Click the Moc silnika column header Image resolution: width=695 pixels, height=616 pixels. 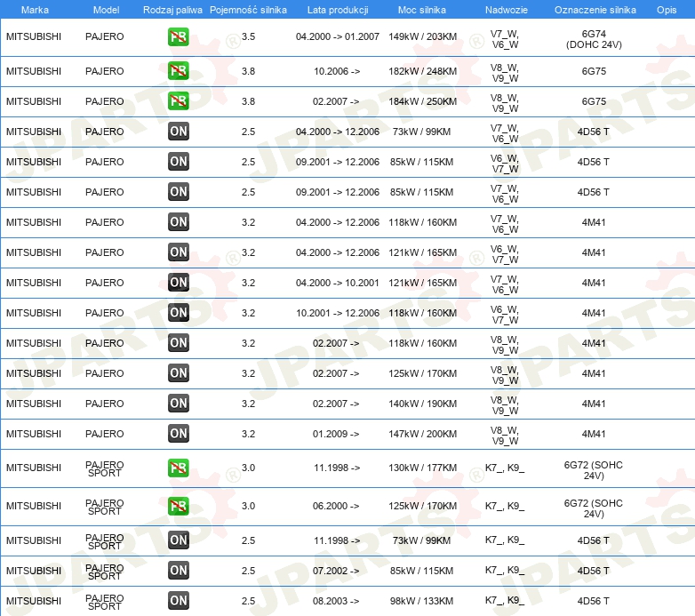point(422,10)
